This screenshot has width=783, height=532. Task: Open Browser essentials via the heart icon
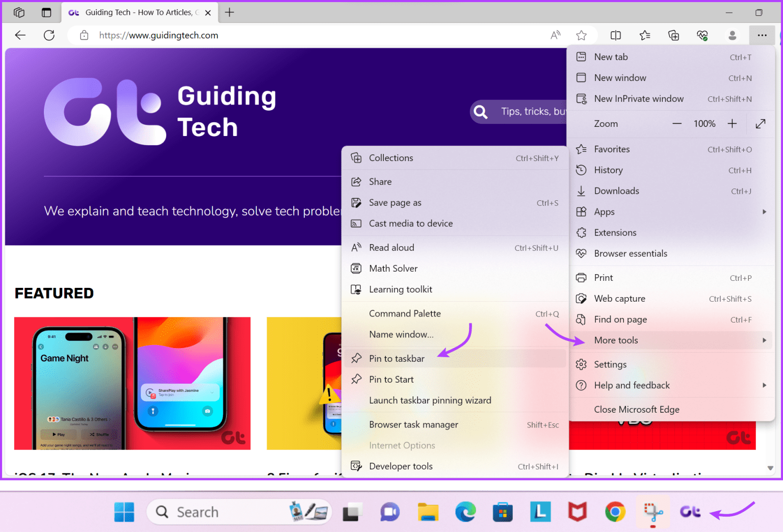pyautogui.click(x=702, y=35)
